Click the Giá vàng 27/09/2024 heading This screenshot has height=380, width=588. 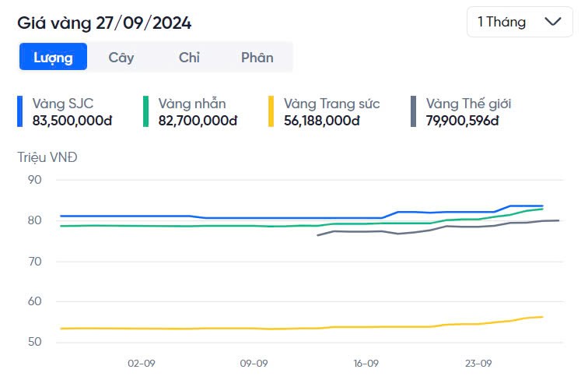click(104, 23)
